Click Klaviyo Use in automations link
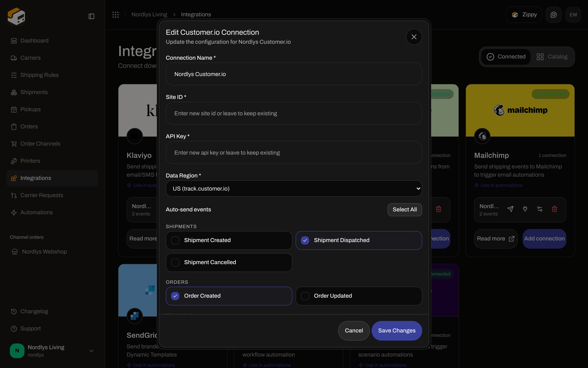Viewport: 588px width, 368px height. click(142, 185)
